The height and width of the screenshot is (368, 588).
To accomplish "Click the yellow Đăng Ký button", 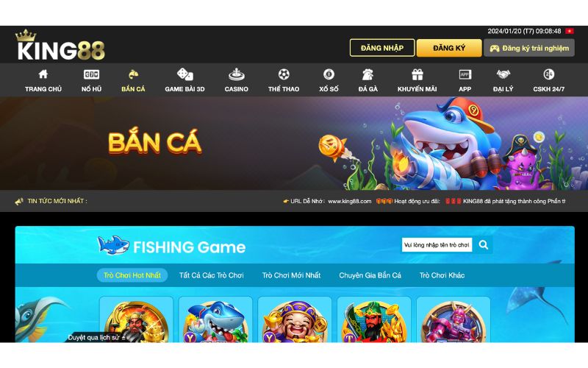I will [449, 48].
